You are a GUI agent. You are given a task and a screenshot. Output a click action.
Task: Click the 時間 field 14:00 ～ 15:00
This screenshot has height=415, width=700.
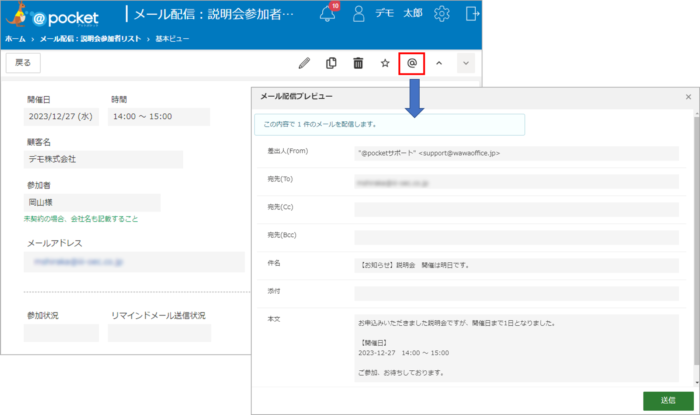click(158, 117)
